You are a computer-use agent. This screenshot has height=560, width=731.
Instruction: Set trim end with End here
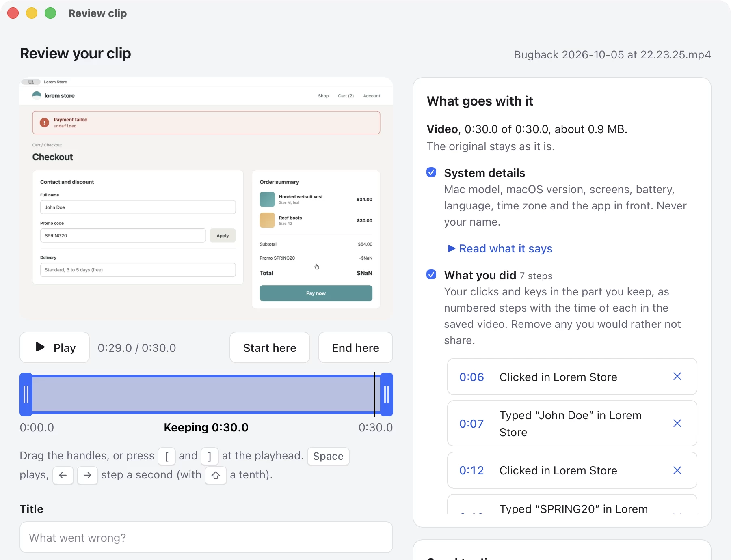355,348
